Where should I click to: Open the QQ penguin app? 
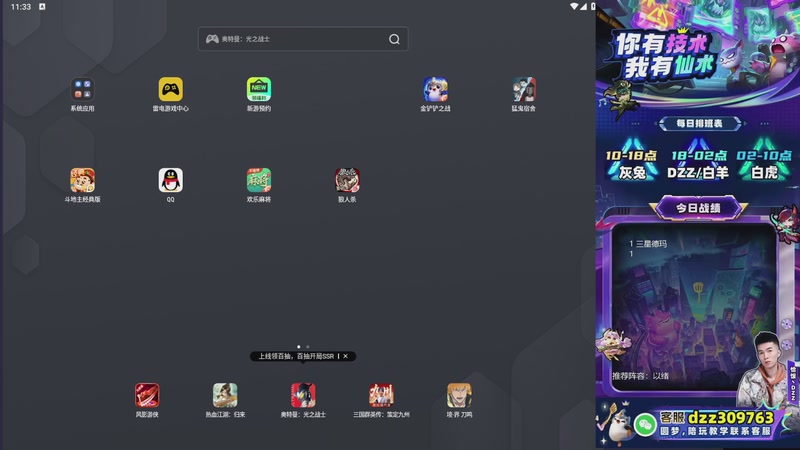(170, 180)
